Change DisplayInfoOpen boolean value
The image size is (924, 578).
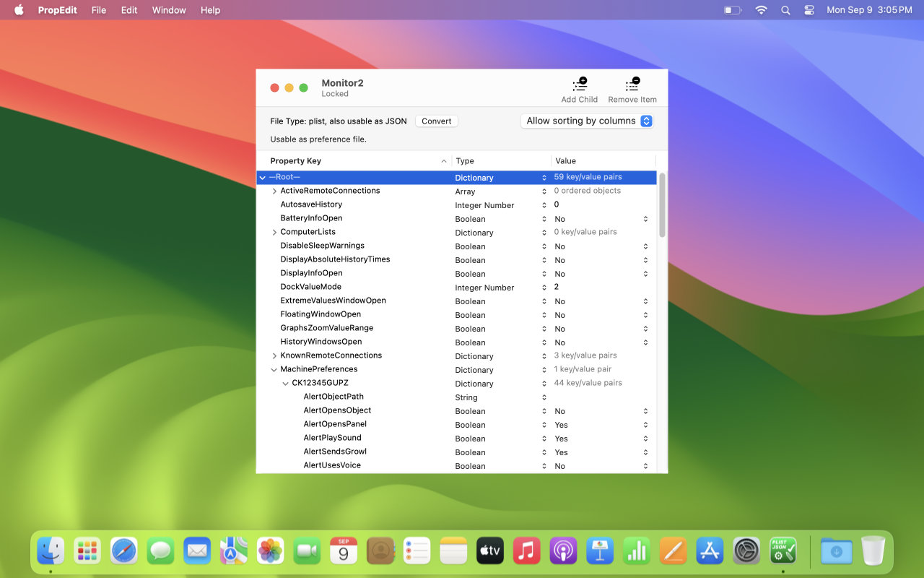[x=601, y=274]
